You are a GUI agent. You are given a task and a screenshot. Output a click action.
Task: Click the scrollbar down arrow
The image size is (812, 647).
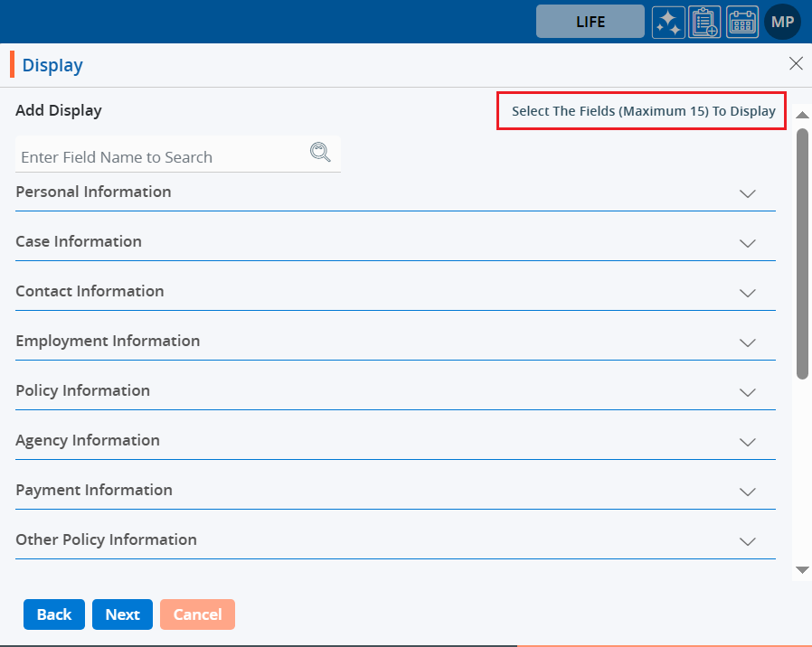pyautogui.click(x=802, y=569)
